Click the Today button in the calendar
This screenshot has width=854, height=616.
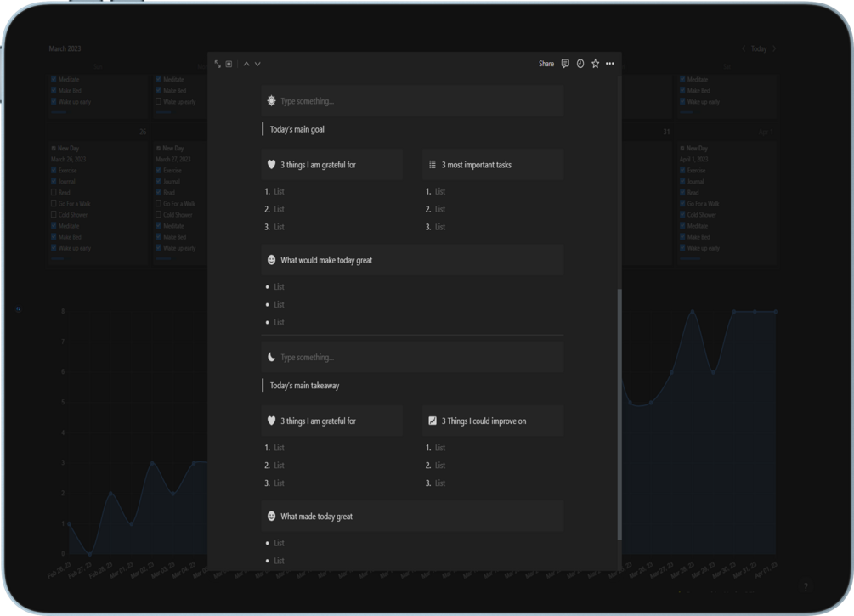759,49
